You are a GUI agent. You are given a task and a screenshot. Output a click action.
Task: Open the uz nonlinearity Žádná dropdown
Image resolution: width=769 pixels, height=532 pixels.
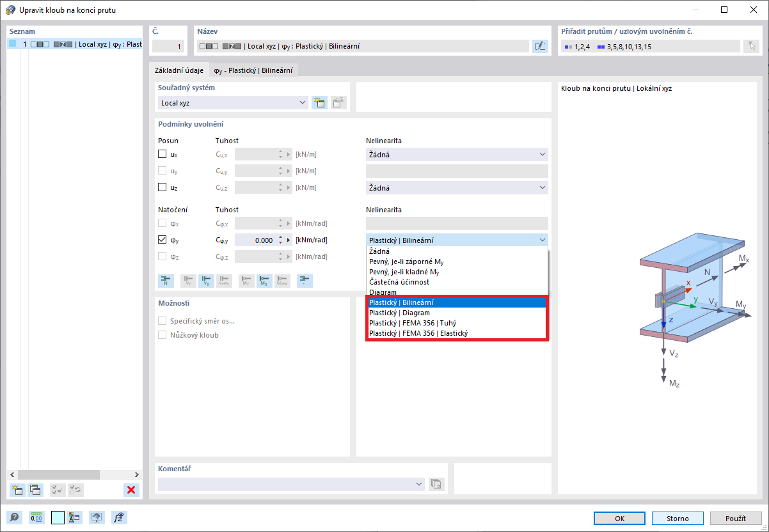click(x=457, y=187)
